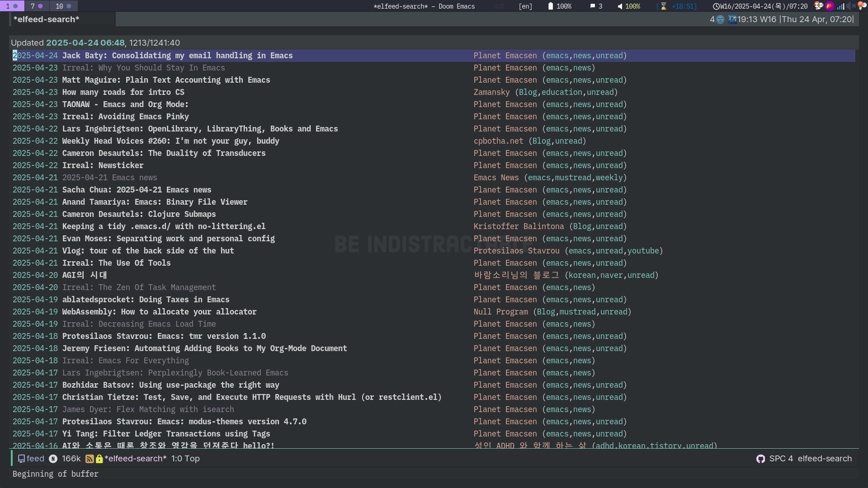This screenshot has width=868, height=488.
Task: Select James Dyer: Flex Matching with isearch
Action: (x=148, y=409)
